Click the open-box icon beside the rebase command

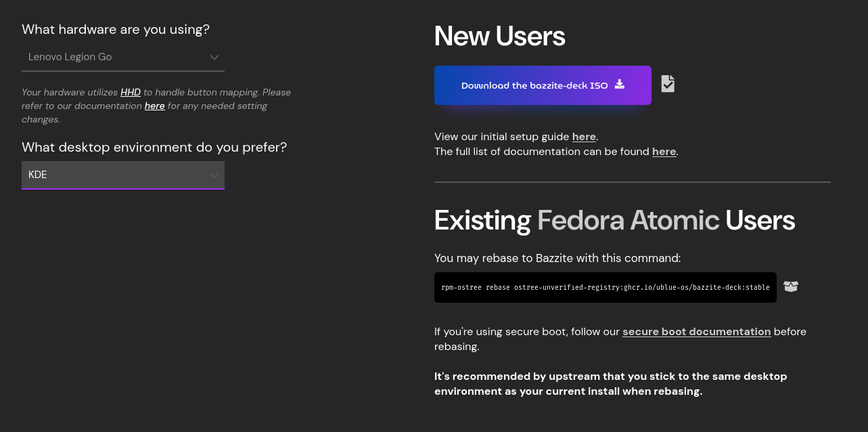pyautogui.click(x=791, y=287)
